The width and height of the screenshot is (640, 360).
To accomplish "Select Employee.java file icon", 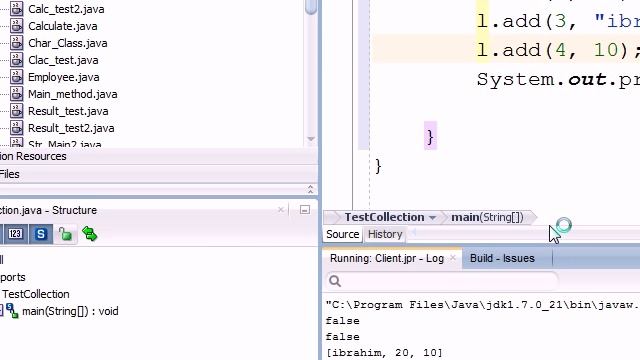I will 16,77.
